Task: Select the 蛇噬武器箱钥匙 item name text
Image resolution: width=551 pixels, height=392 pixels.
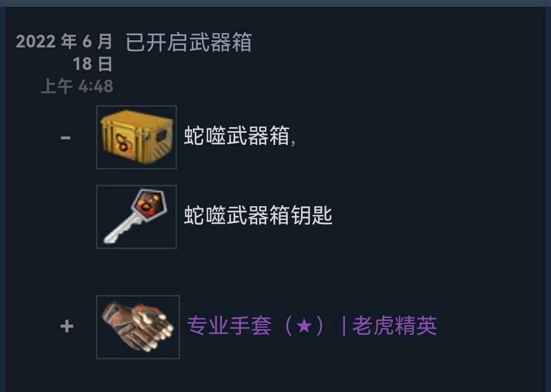Action: (x=258, y=215)
